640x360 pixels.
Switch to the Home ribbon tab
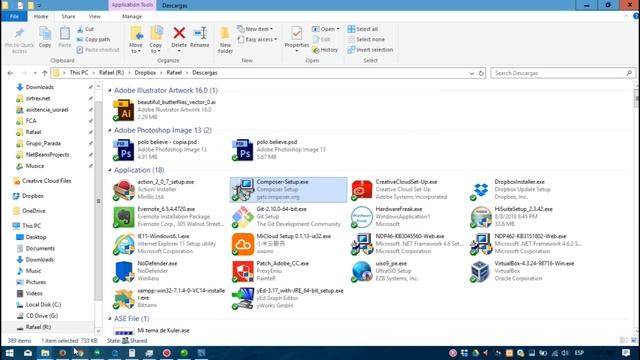pyautogui.click(x=41, y=16)
